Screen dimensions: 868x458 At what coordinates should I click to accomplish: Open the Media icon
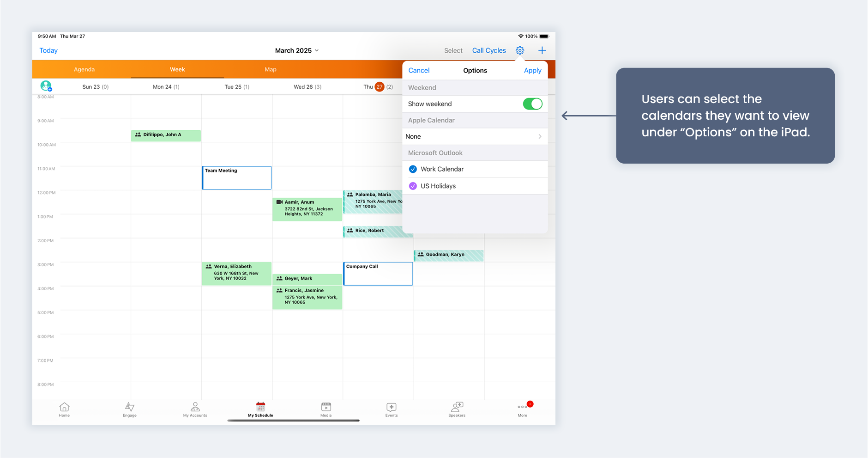326,409
